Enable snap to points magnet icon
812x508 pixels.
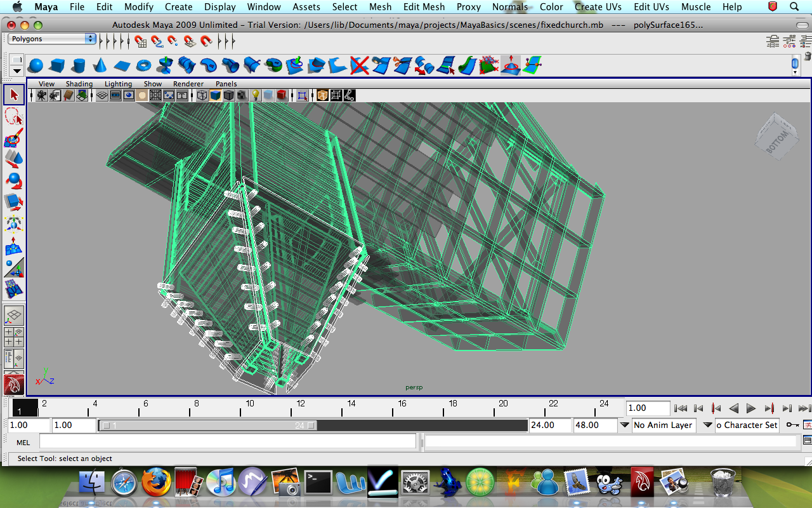pos(173,42)
